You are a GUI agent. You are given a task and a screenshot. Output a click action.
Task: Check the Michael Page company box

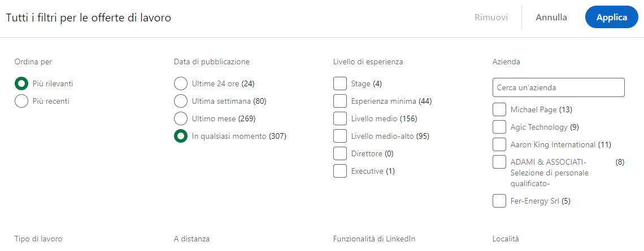[499, 109]
